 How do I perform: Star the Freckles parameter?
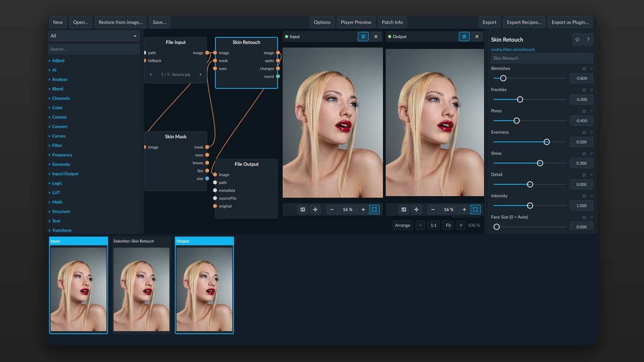coord(584,90)
